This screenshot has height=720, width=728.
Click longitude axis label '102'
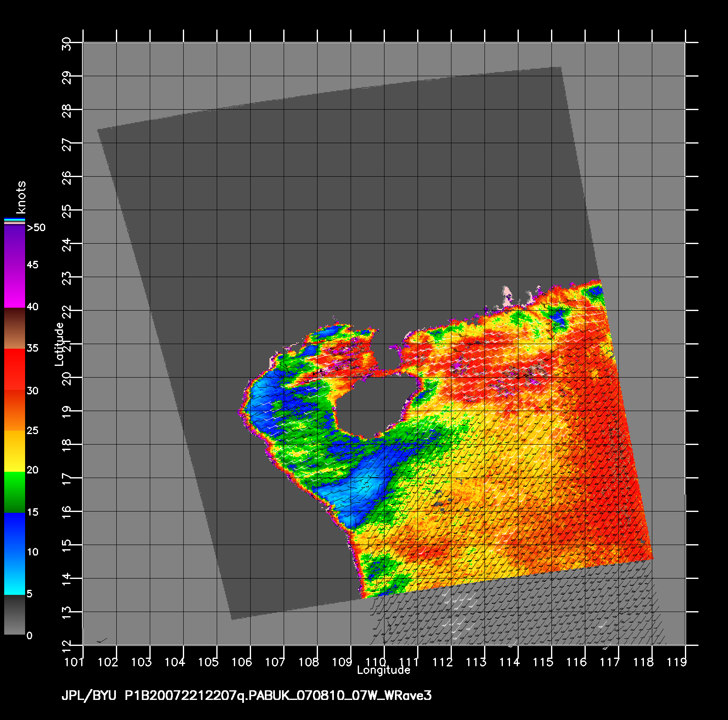108,662
